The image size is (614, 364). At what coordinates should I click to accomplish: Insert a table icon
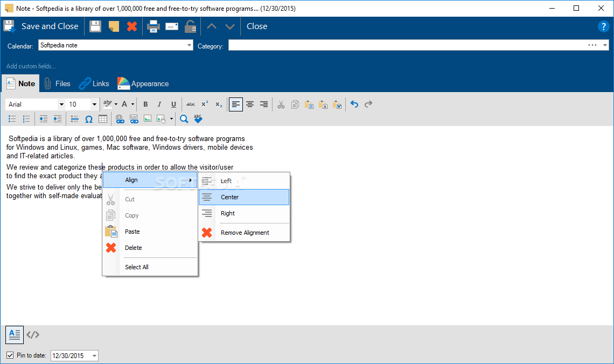point(103,119)
